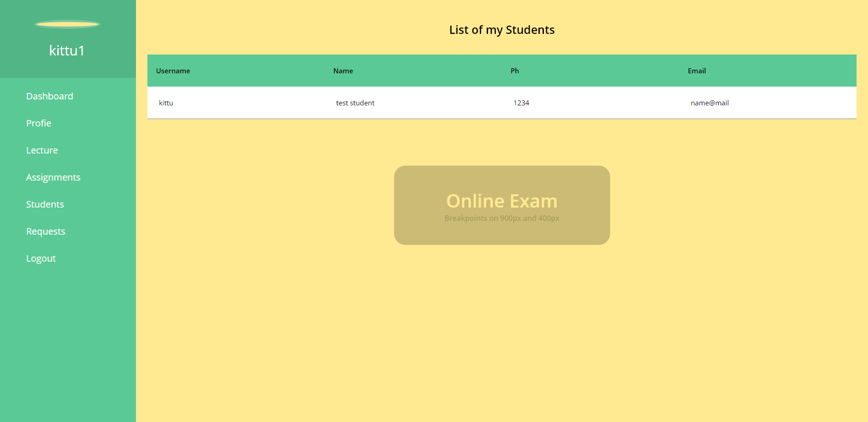Screen dimensions: 868x422
Task: Open the Requests section
Action: [x=45, y=231]
